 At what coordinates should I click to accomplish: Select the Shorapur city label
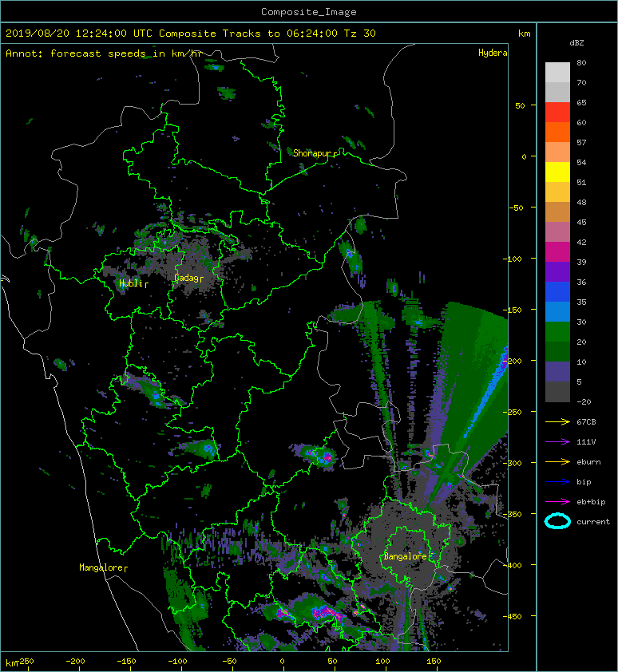(x=315, y=153)
